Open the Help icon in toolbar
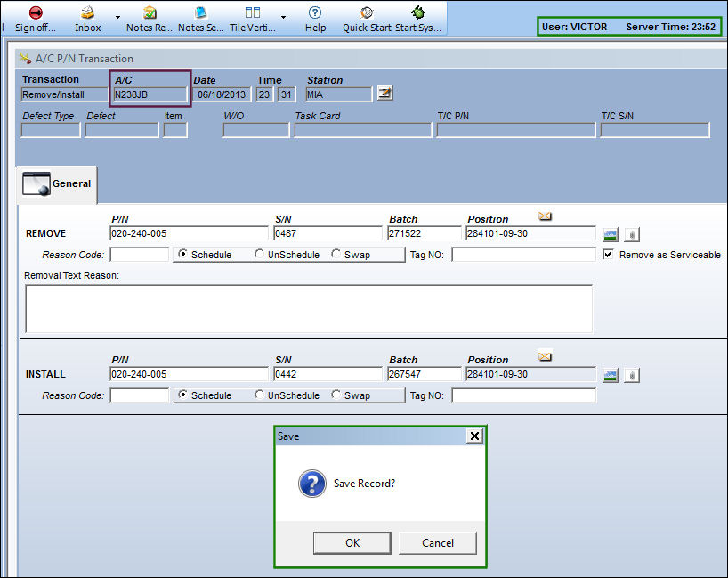The height and width of the screenshot is (578, 728). pyautogui.click(x=315, y=12)
